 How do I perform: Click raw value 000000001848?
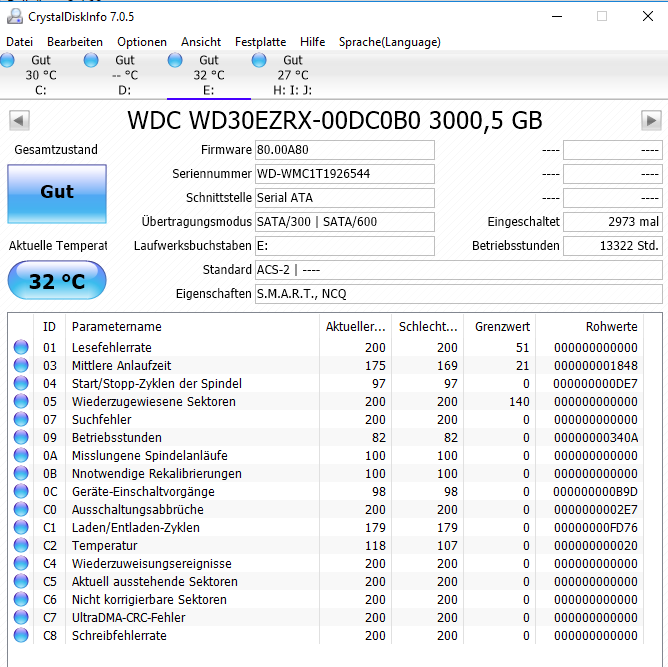(596, 365)
